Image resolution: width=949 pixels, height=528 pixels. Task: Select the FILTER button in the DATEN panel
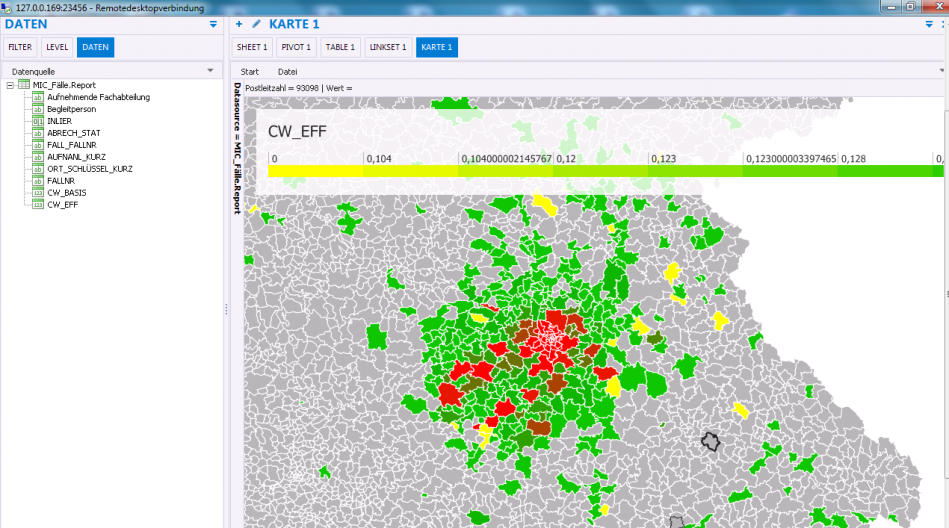click(20, 47)
